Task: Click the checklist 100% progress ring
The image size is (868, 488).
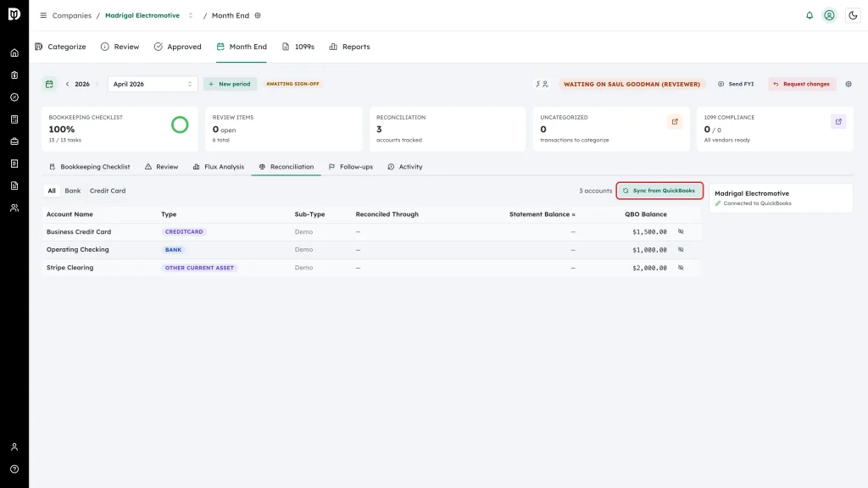Action: click(180, 125)
